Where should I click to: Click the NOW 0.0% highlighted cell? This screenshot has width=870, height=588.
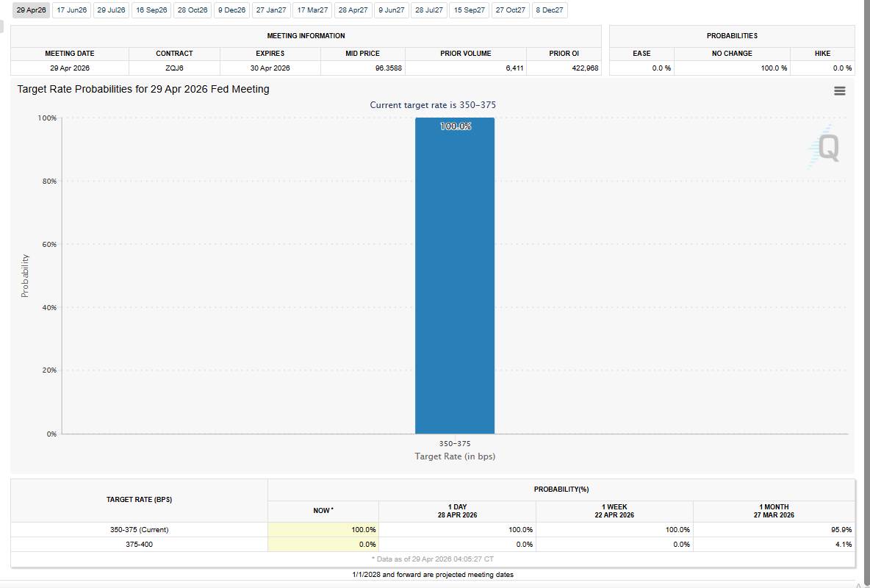(x=323, y=544)
